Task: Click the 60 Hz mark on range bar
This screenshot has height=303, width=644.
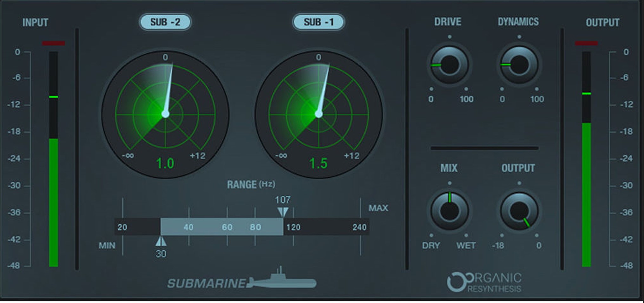Action: [227, 227]
